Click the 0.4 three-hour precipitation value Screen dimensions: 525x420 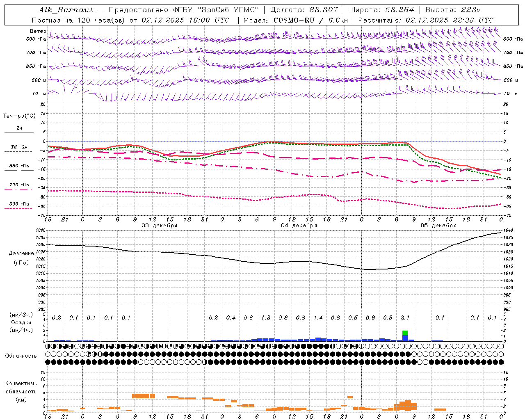click(231, 317)
